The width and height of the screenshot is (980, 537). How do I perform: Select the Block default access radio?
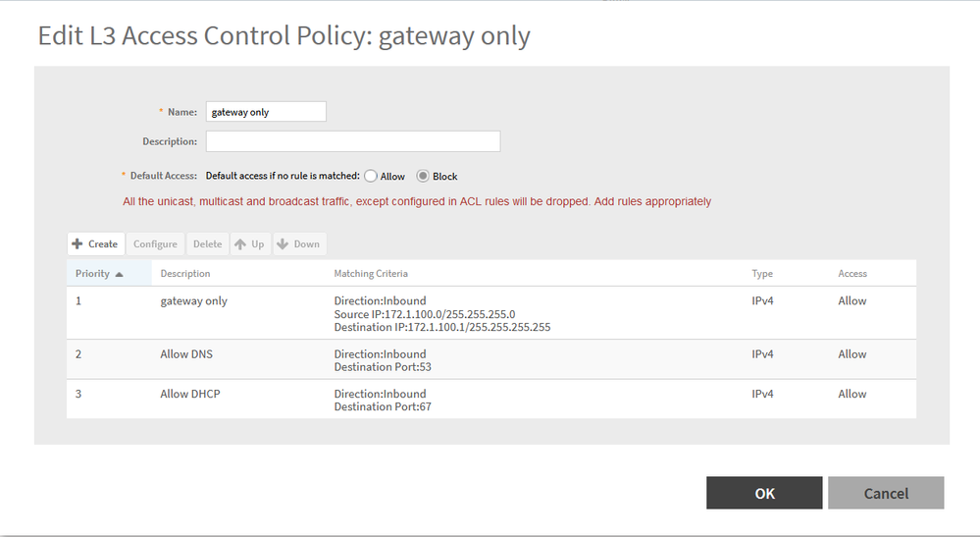[423, 177]
